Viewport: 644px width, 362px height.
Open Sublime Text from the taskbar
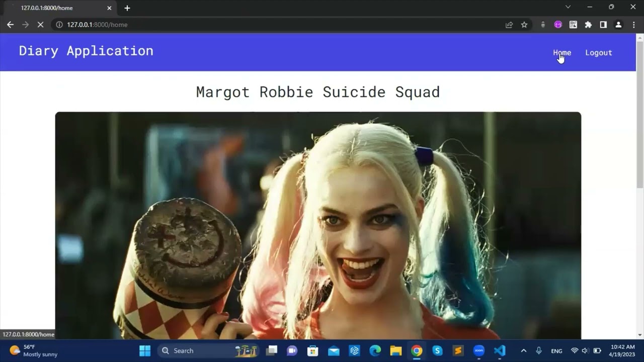(x=458, y=350)
